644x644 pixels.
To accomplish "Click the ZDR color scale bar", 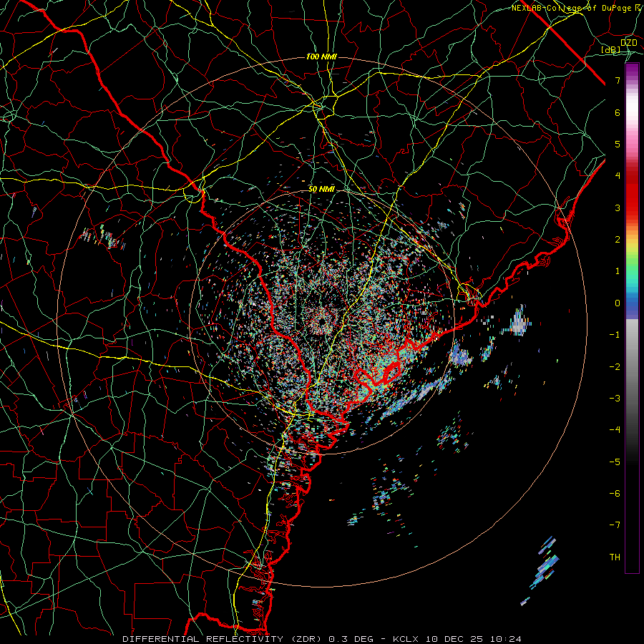I will pos(632,318).
